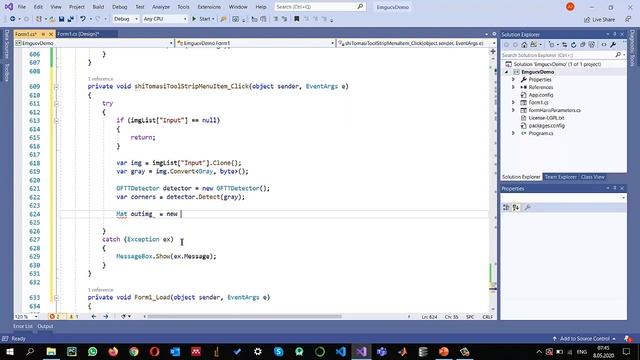Viewport: 640px width, 360px height.
Task: Expand the References node
Action: tap(513, 87)
